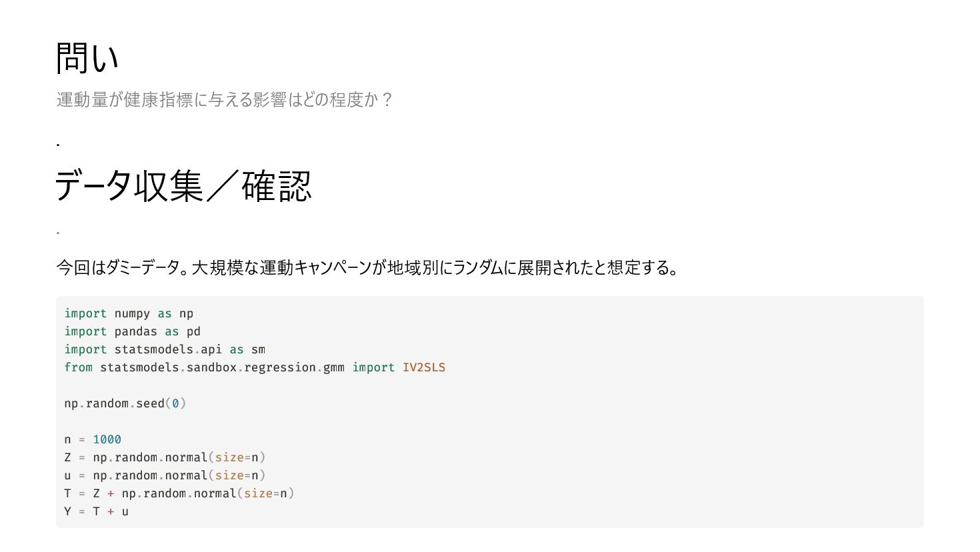The height and width of the screenshot is (552, 980).
Task: Click the word 'from' in the statsmodels import line
Action: pos(78,367)
